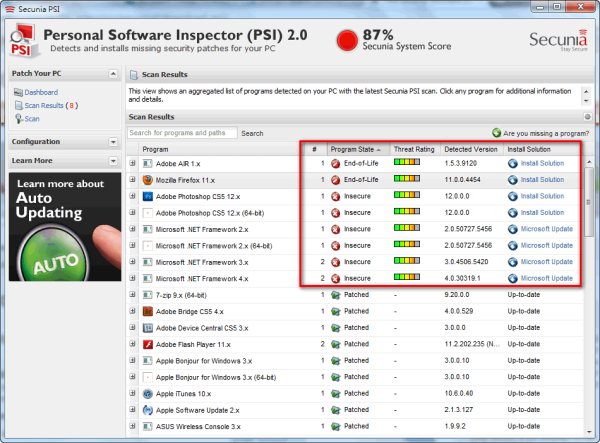Sort by the Program State column
The image size is (600, 443).
[358, 149]
